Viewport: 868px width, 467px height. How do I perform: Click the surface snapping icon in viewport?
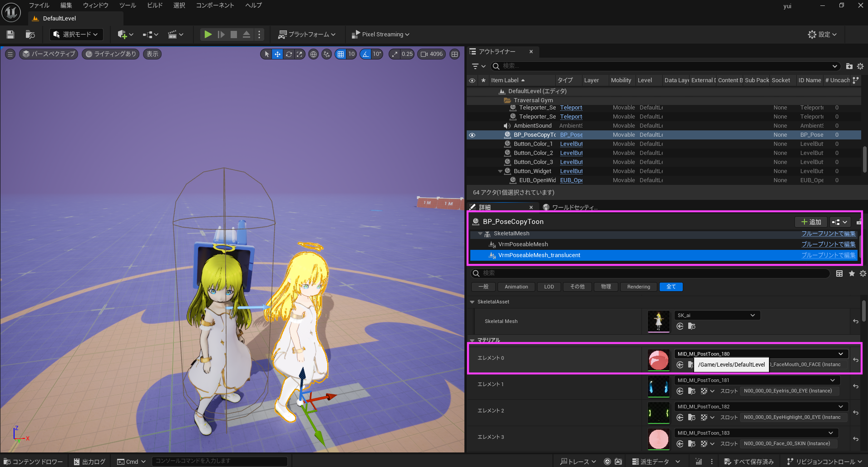coord(326,54)
